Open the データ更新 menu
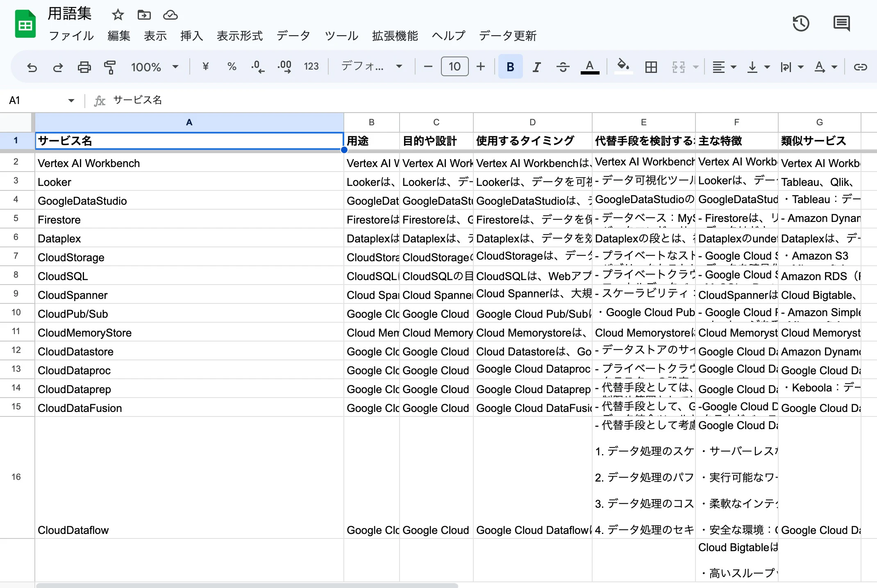Image resolution: width=877 pixels, height=588 pixels. point(508,36)
